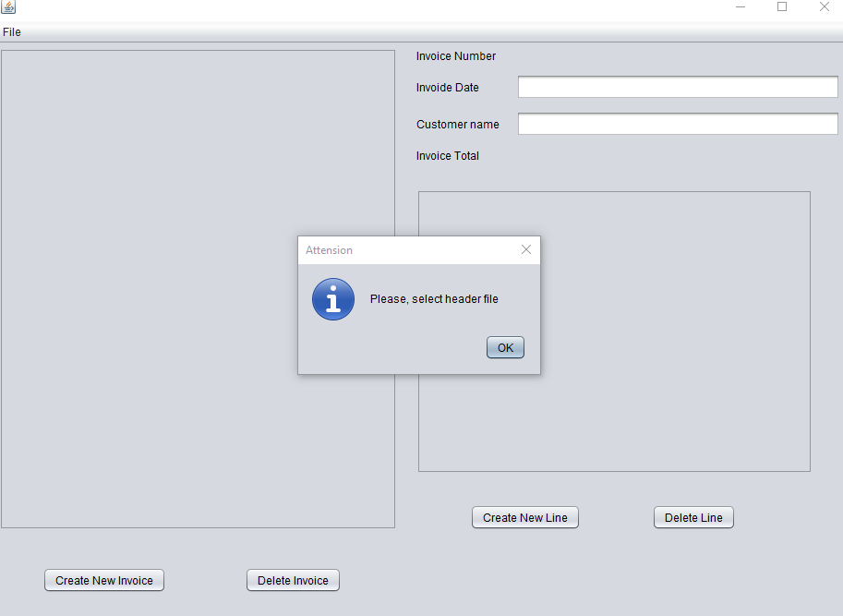Click the Java coffee cup title bar icon

(8, 7)
